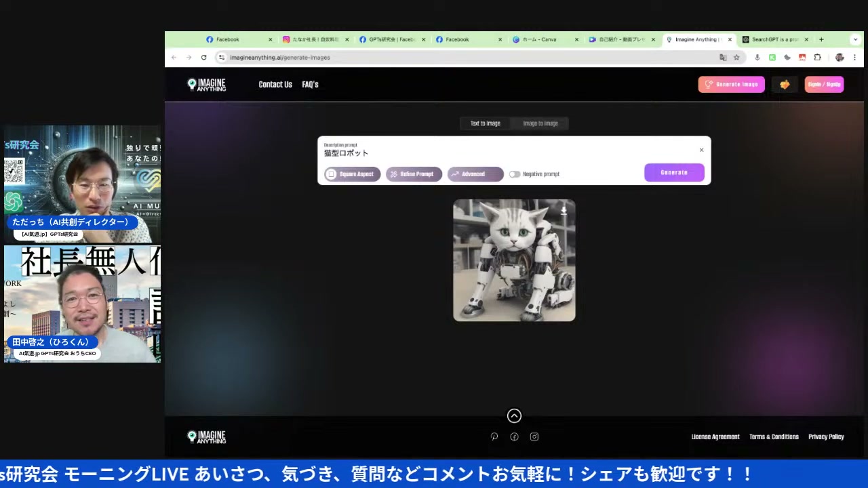
Task: Open a new browser tab with plus
Action: [821, 39]
